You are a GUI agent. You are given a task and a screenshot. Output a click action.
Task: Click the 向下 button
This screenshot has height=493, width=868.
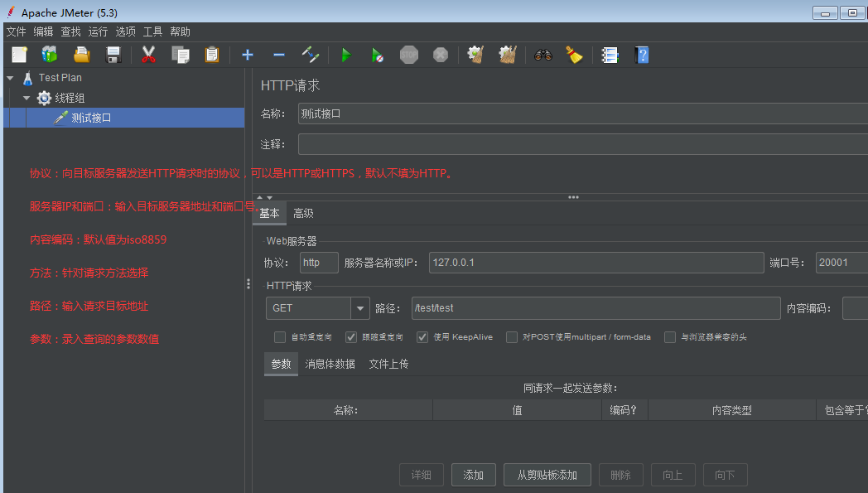725,475
